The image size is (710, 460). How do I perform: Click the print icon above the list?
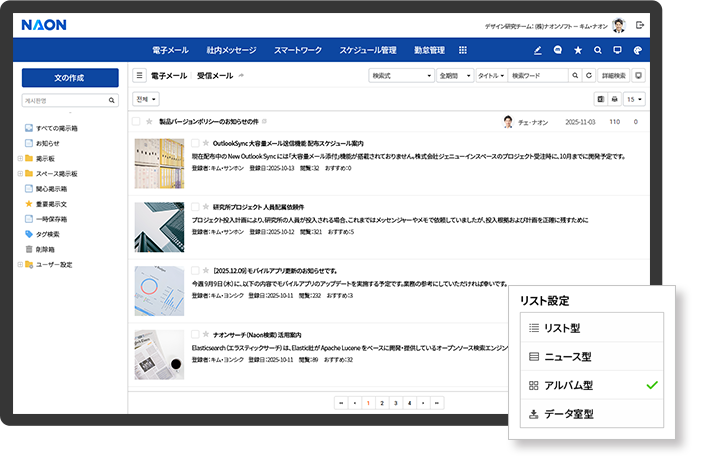tap(614, 99)
